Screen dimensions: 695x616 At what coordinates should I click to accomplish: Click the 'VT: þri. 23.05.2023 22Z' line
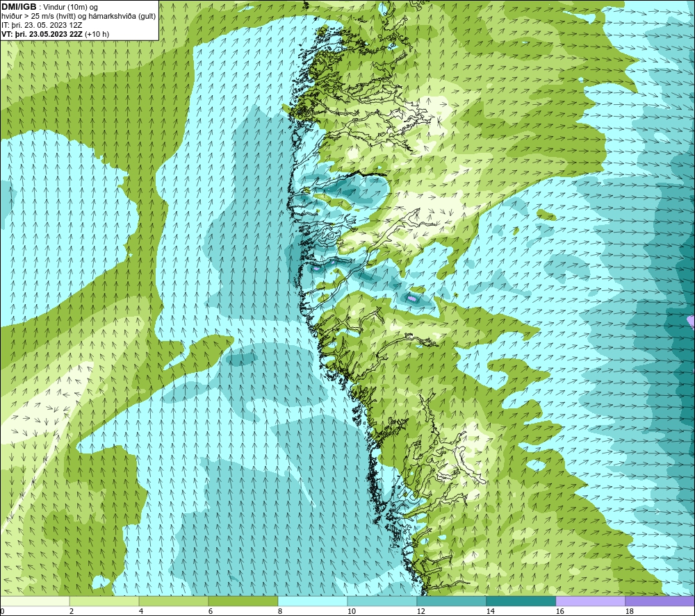[x=55, y=34]
